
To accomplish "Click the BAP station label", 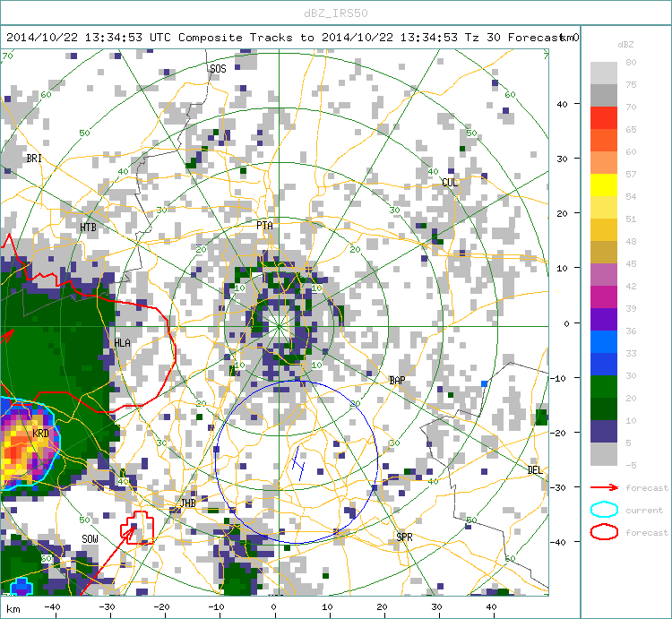I will click(397, 381).
